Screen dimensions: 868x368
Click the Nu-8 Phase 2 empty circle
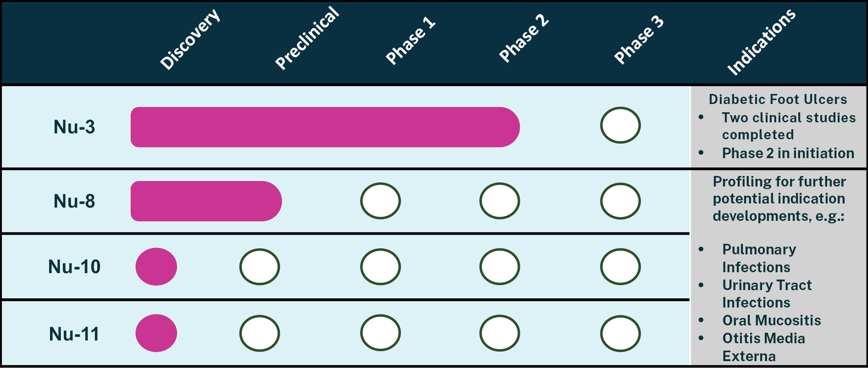point(500,201)
